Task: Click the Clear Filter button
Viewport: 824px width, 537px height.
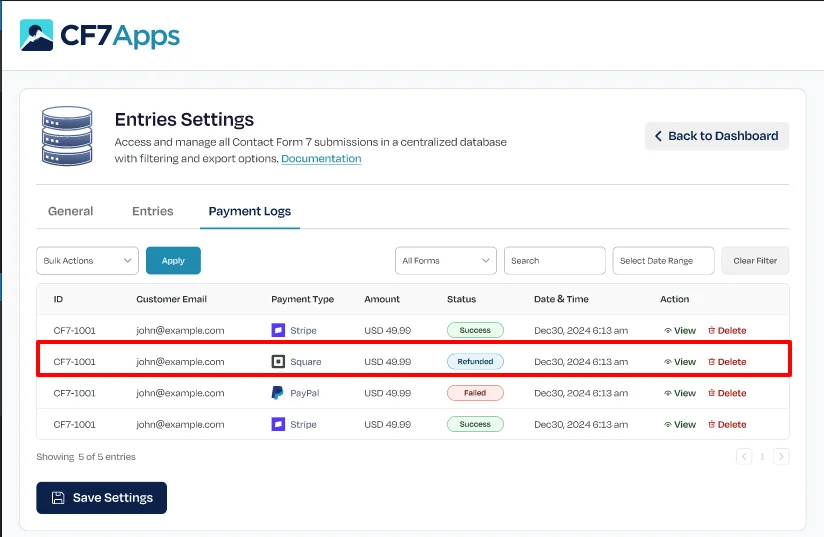Action: click(x=755, y=261)
